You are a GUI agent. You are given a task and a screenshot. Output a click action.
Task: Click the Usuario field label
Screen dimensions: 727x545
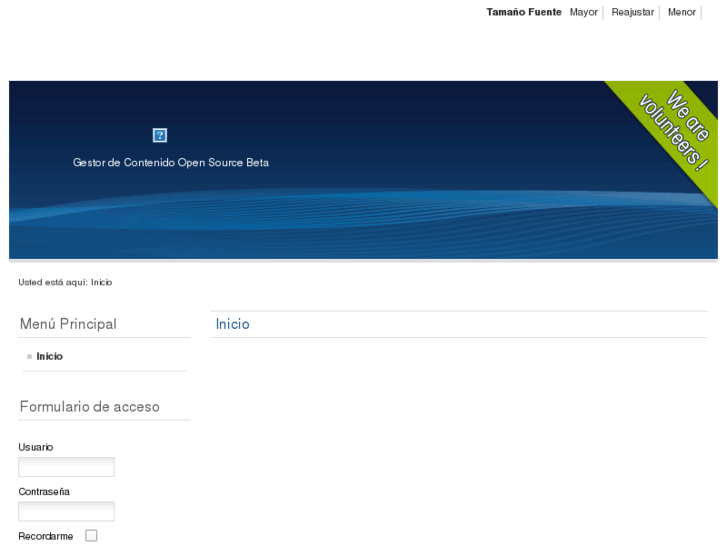coord(36,447)
